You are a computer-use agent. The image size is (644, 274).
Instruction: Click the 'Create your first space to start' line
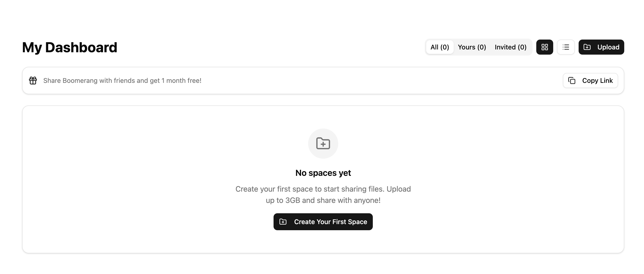[323, 189]
